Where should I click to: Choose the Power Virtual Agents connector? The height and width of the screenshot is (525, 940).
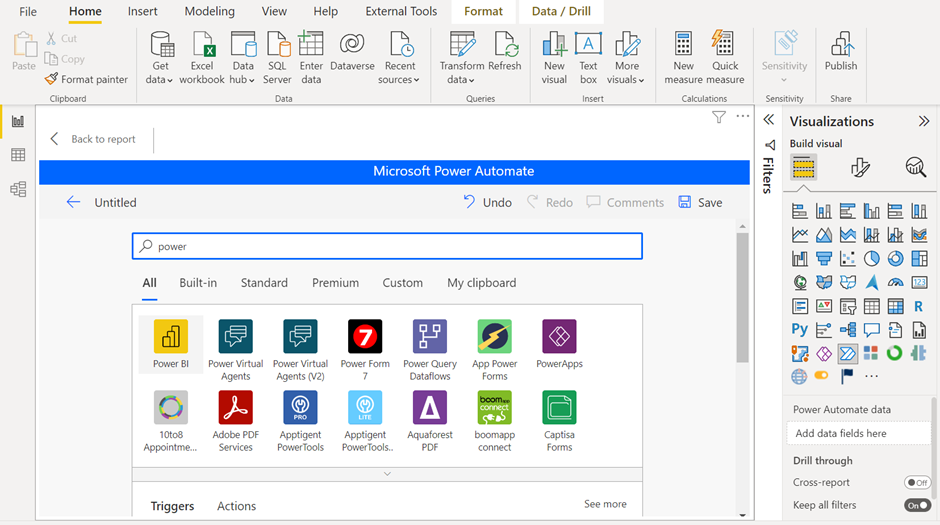click(x=236, y=336)
